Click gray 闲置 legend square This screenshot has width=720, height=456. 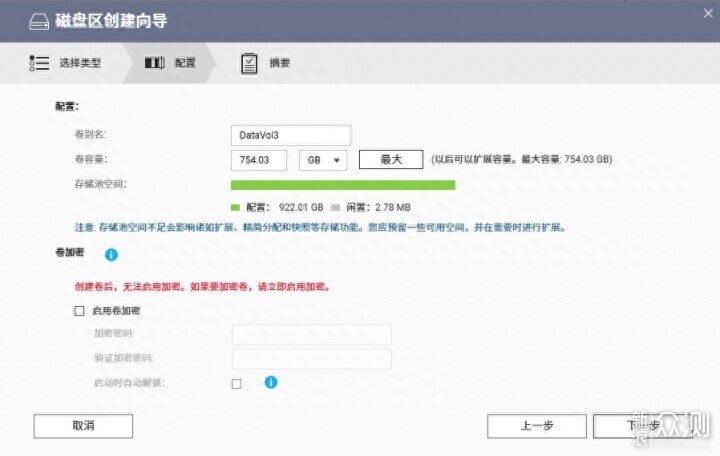[x=335, y=208]
